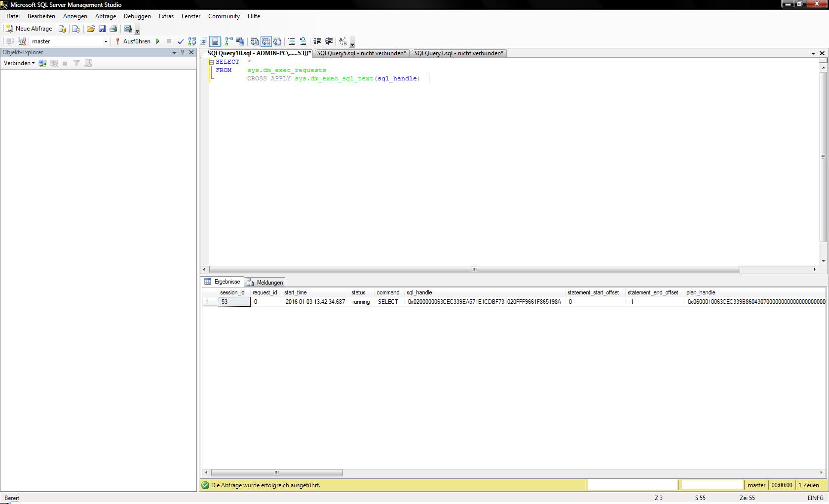Viewport: 829px width, 504px height.
Task: Specify values for template parameters
Action: (343, 41)
